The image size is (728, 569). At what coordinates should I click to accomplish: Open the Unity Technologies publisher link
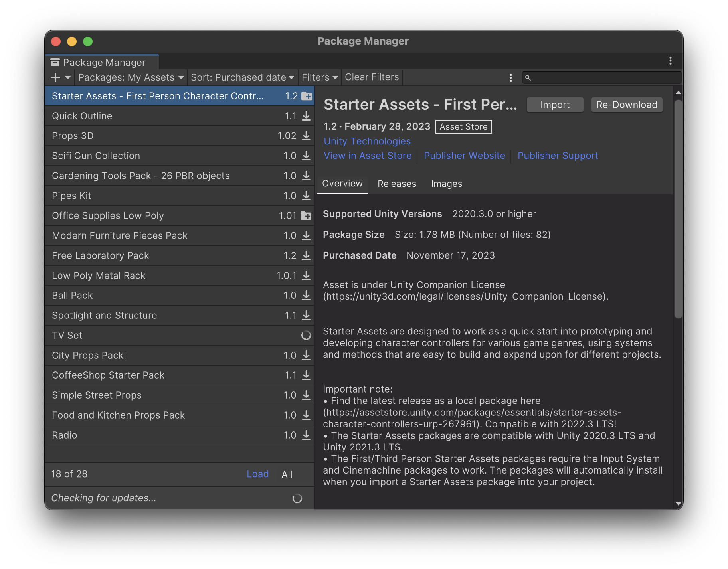click(x=367, y=141)
